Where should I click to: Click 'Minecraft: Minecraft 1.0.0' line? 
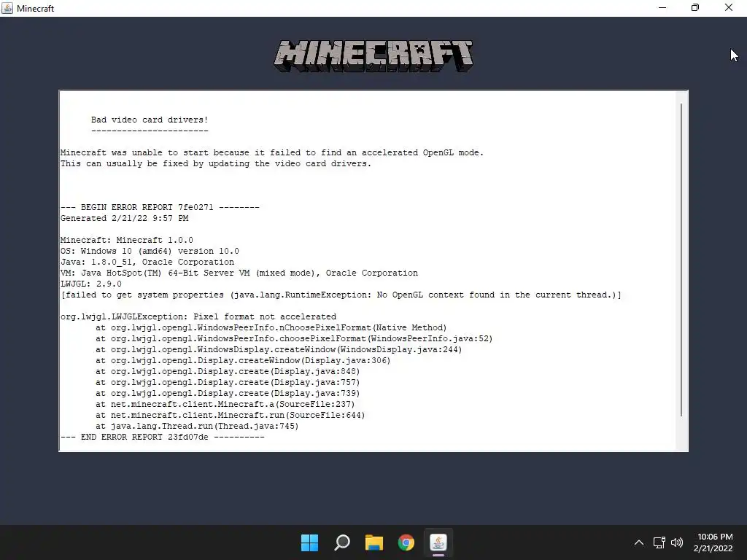click(x=127, y=240)
